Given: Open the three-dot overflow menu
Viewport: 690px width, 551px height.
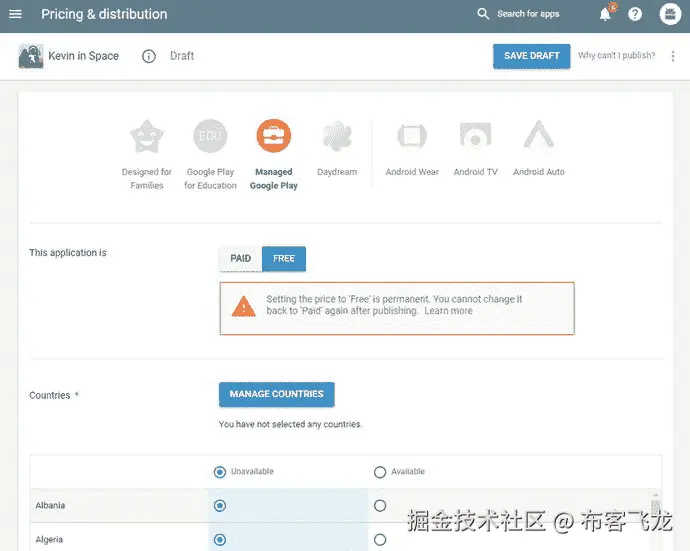Looking at the screenshot, I should coord(673,56).
